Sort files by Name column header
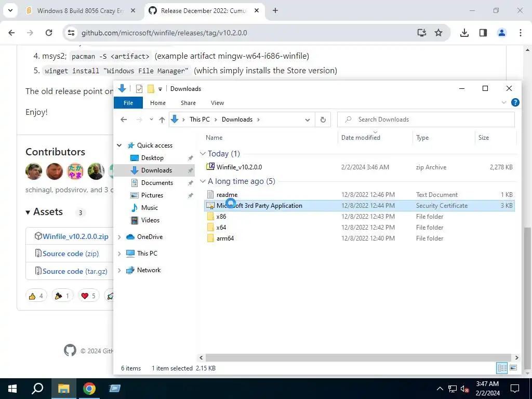Screen dimensions: 532x399 pyautogui.click(x=270, y=137)
